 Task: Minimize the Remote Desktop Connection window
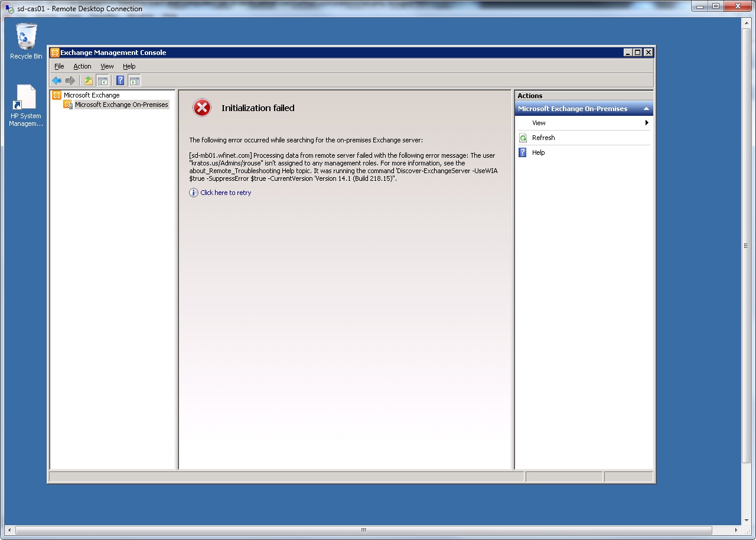(700, 6)
